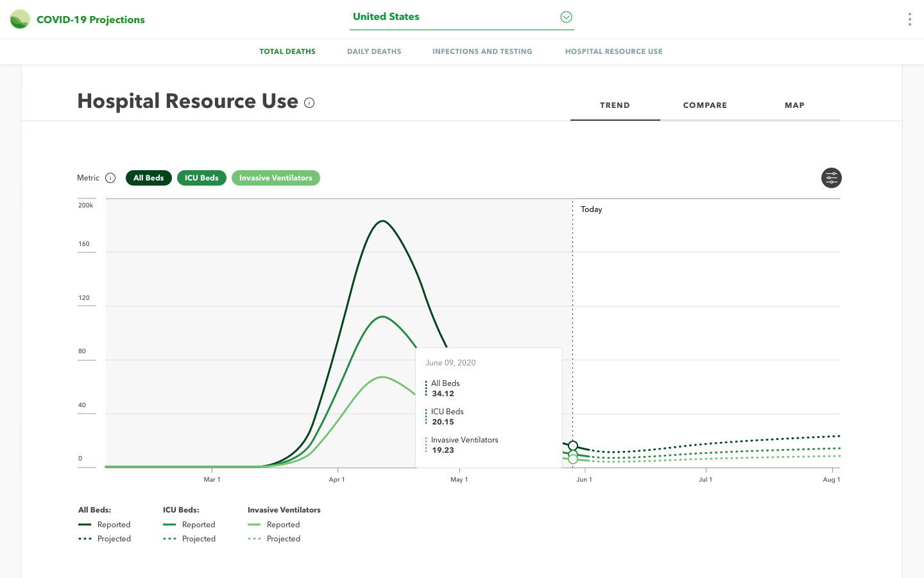Click the All Beds Projected dashed legend marker
The image size is (924, 578).
[86, 538]
